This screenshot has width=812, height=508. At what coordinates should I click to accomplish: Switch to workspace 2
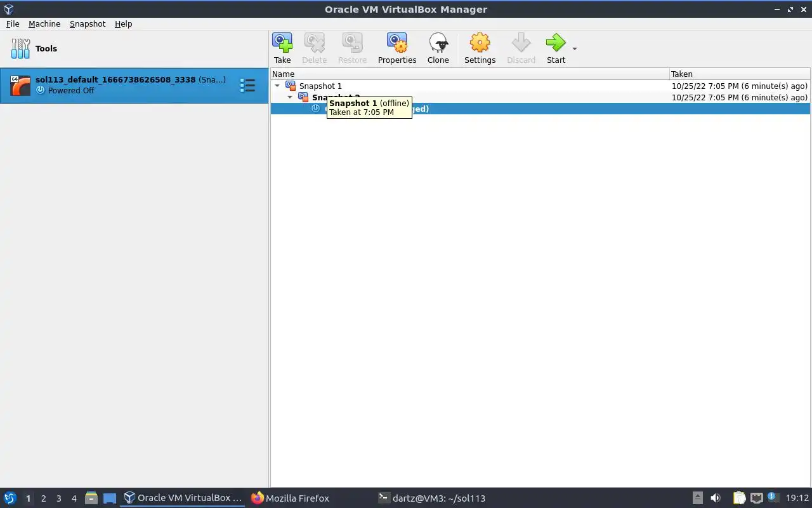(43, 498)
